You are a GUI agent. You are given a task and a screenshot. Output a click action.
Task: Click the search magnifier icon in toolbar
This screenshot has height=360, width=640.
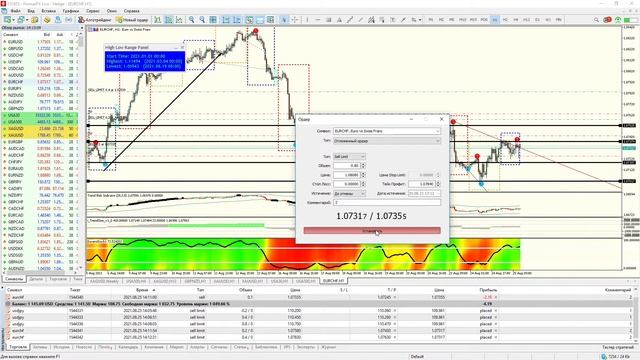(596, 20)
